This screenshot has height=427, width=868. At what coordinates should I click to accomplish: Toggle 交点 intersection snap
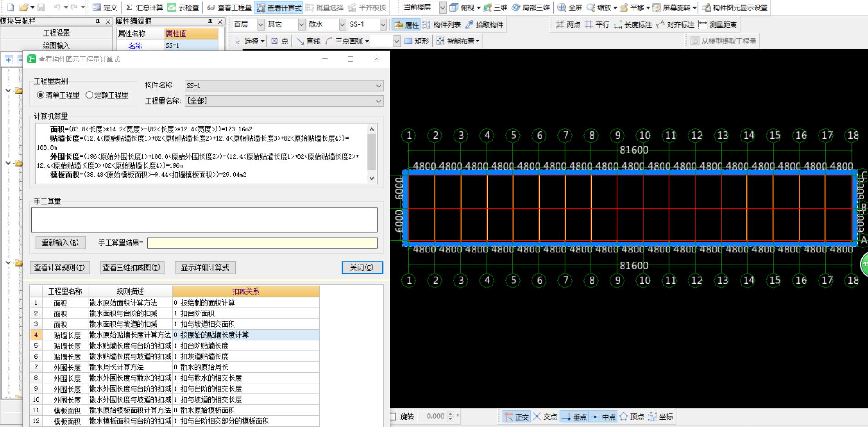click(x=545, y=417)
